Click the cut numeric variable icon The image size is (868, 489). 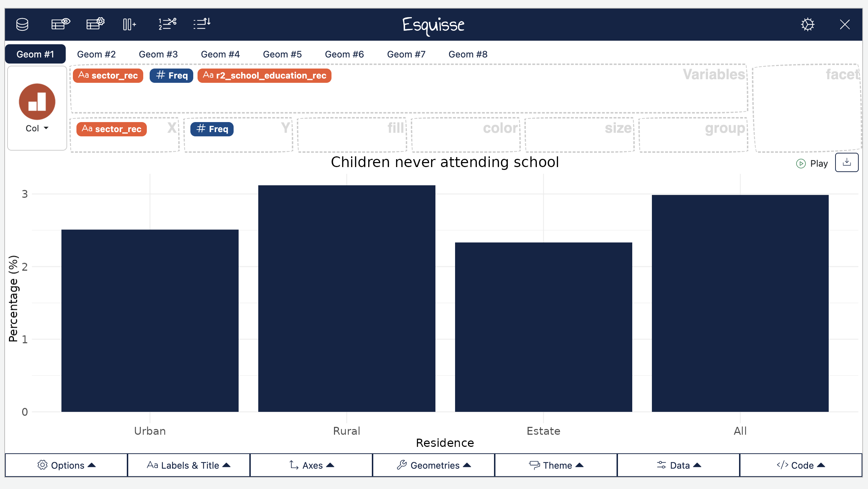tap(167, 24)
